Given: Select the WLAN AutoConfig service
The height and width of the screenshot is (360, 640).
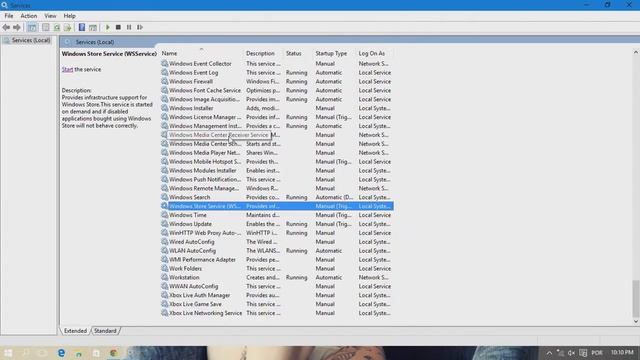Looking at the screenshot, I should point(277,251).
